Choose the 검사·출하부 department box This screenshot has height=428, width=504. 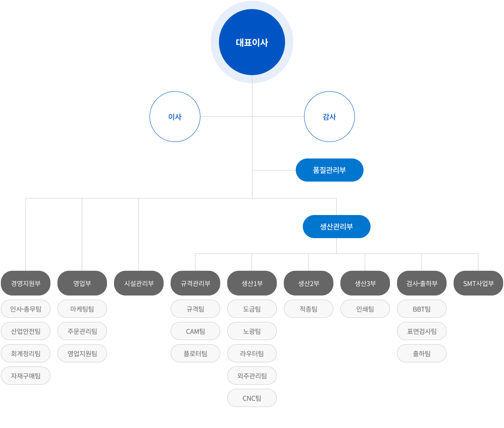coord(422,283)
